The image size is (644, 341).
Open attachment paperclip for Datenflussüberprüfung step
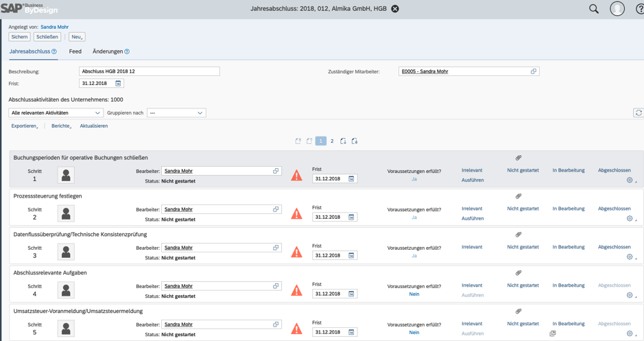pos(518,235)
